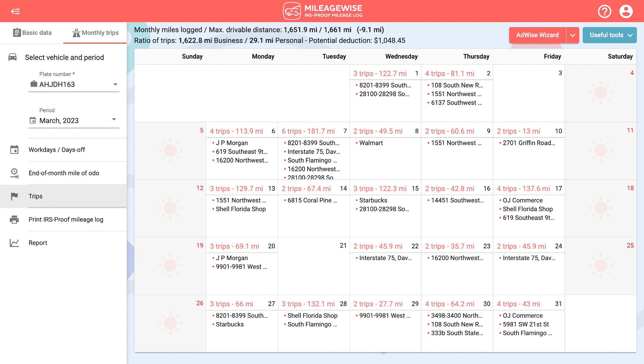Viewport: 644px width, 364px height.
Task: Open March 2 summary '4 trips - 81.1 mi'
Action: pos(449,73)
